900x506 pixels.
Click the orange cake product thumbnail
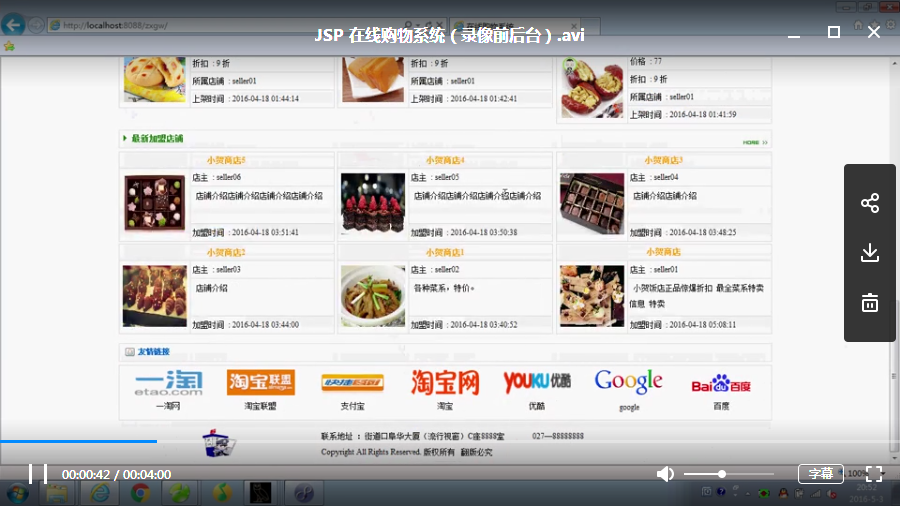373,79
